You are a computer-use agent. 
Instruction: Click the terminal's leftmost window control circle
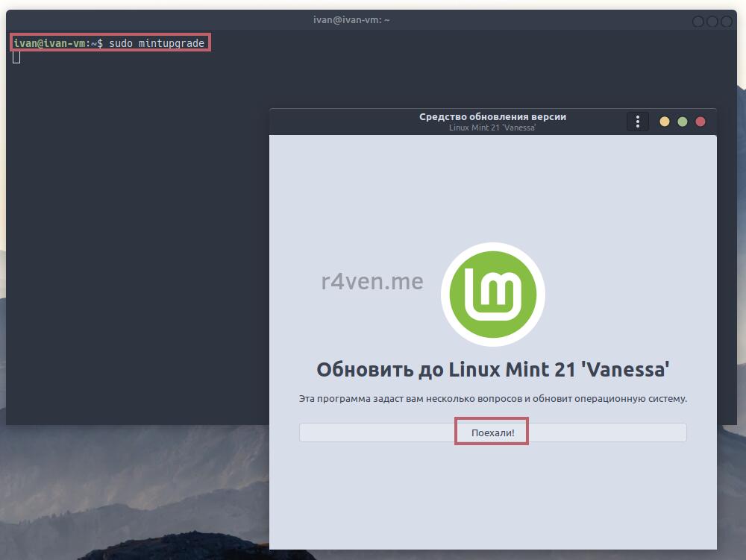[698, 22]
